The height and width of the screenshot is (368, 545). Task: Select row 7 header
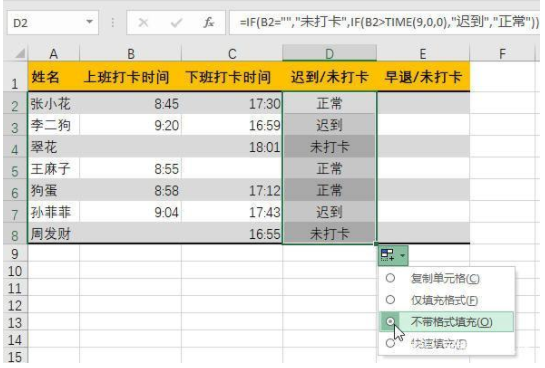point(15,212)
